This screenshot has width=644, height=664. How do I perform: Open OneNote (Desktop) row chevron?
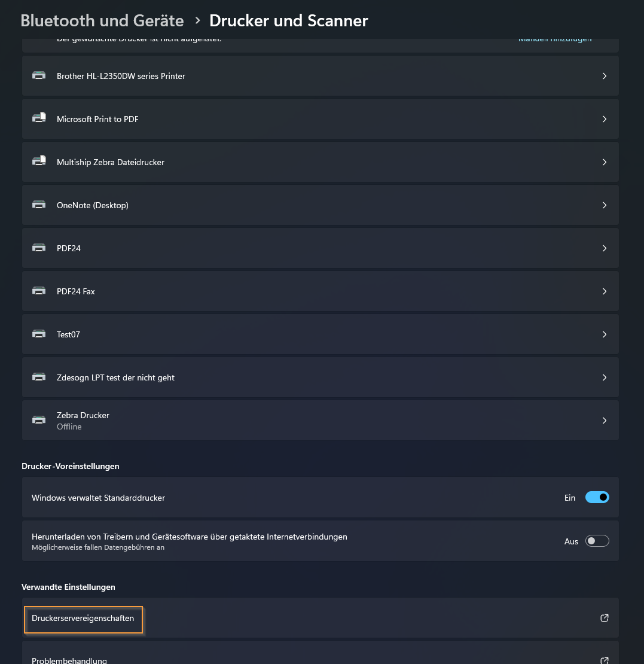604,205
